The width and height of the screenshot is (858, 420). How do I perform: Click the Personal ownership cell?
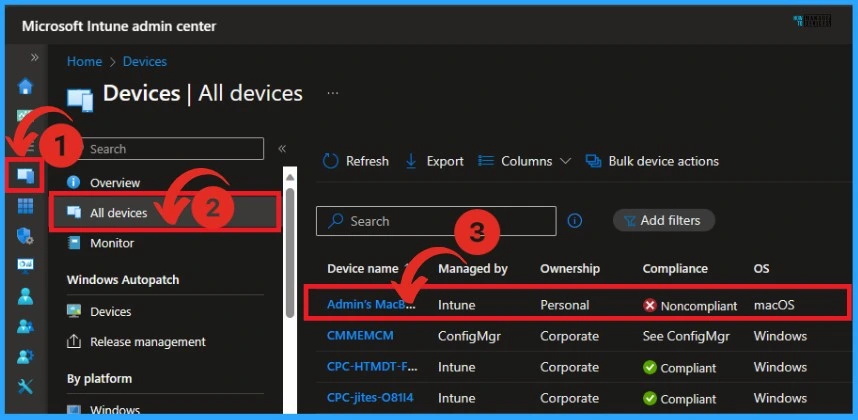coord(564,305)
